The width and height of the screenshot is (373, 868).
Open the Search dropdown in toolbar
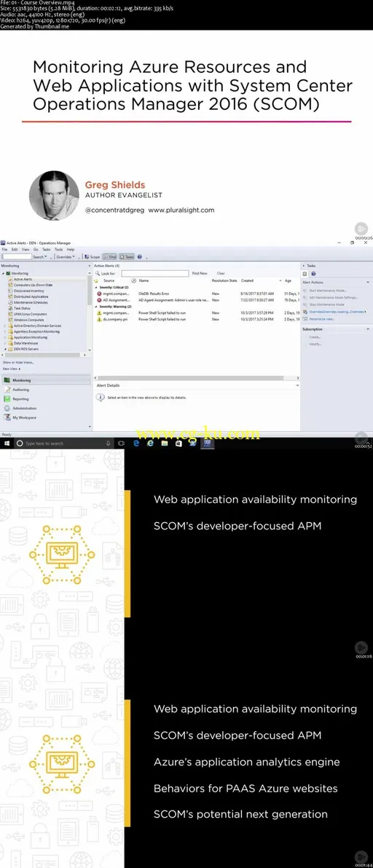[x=40, y=257]
